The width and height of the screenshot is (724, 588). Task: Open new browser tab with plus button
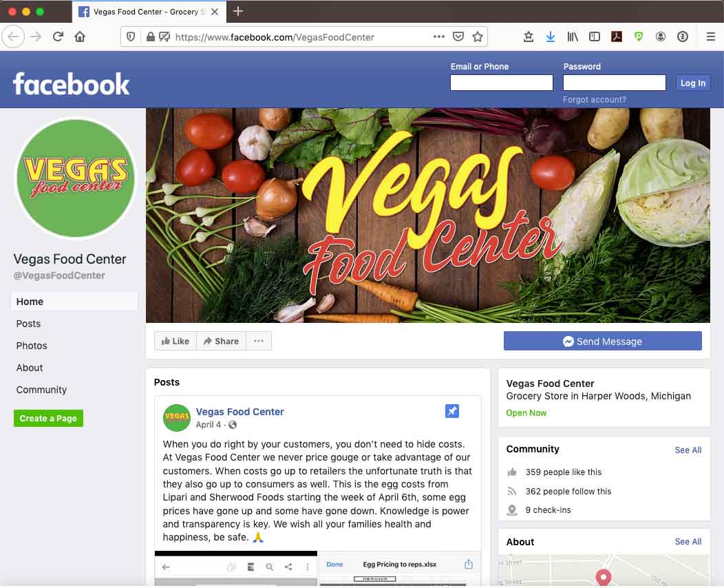coord(238,11)
